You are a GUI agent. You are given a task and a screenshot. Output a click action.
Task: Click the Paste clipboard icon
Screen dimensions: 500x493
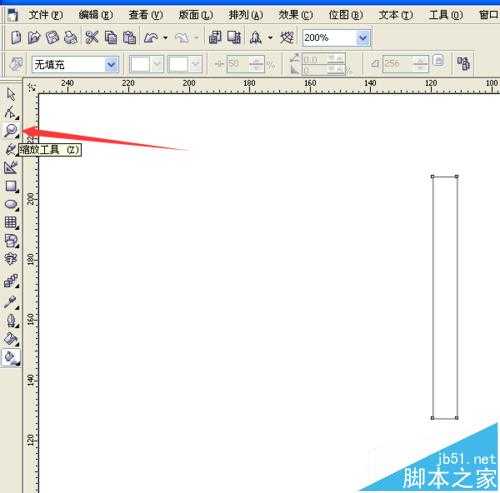click(x=129, y=38)
